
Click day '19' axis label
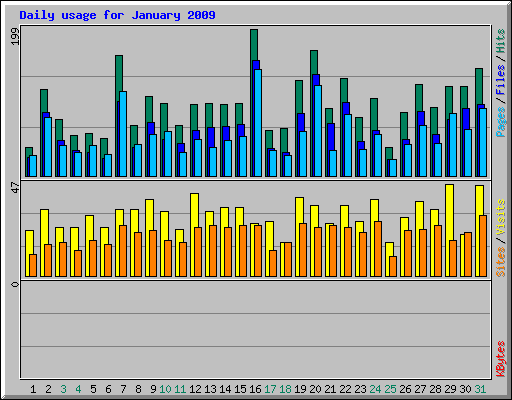[300, 389]
